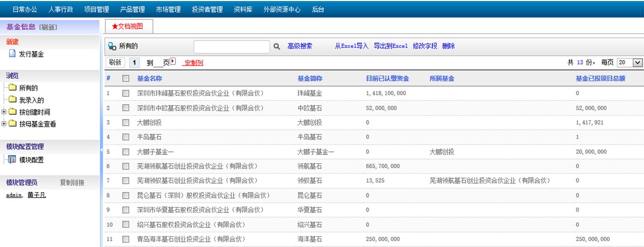Screen dimensions: 644x247
Task: Expand the 按母基金查看 tree node
Action: 4,124
